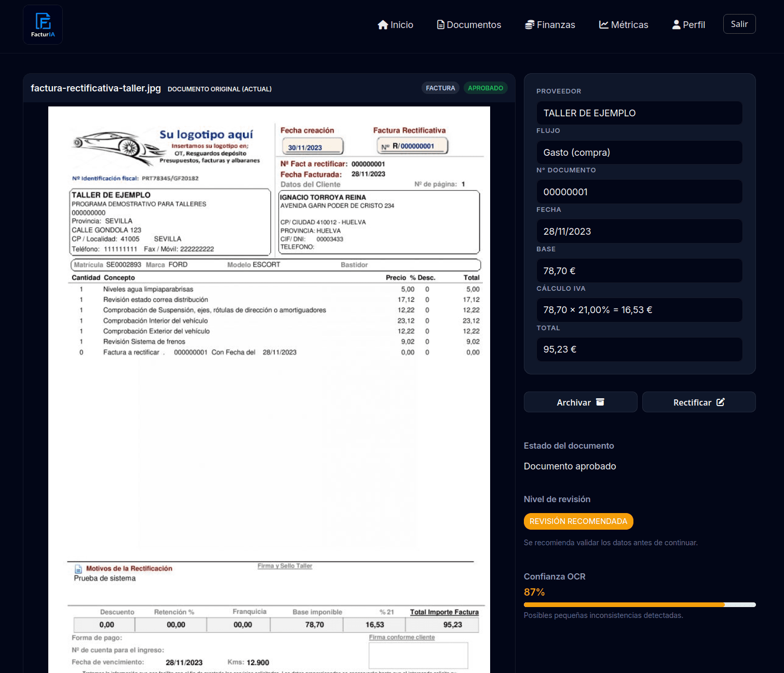Click 'Posibles pequeñas inconsistencias detectadas' text
The image size is (784, 673).
603,615
